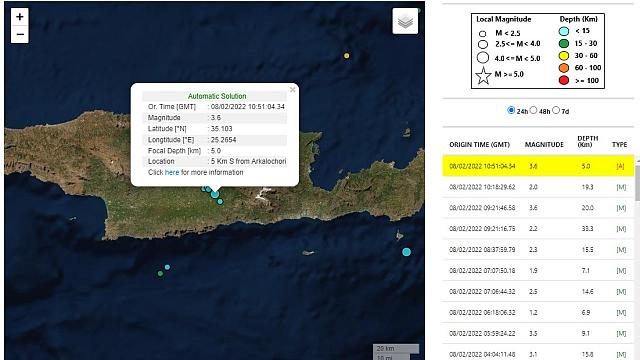Zoom out of the map

(20, 34)
